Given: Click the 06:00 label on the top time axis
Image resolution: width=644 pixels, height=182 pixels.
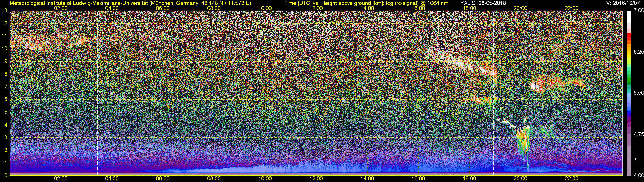Looking at the screenshot, I should [163, 8].
